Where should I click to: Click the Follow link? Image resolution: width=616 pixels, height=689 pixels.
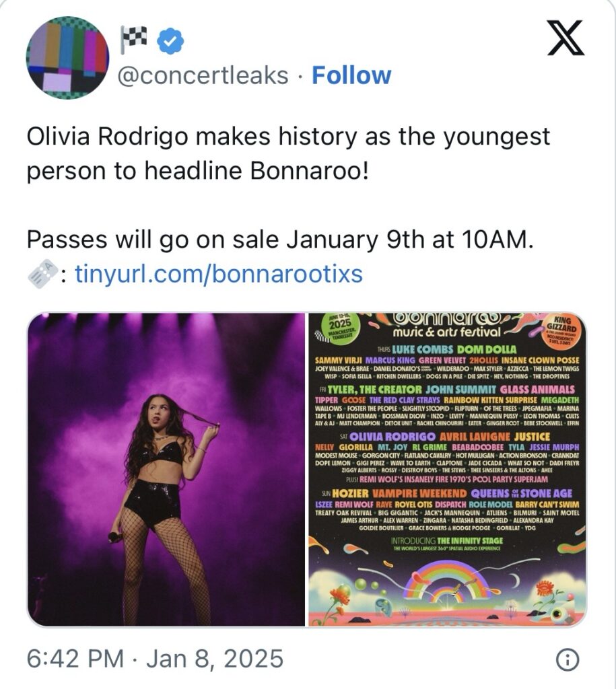tap(351, 75)
